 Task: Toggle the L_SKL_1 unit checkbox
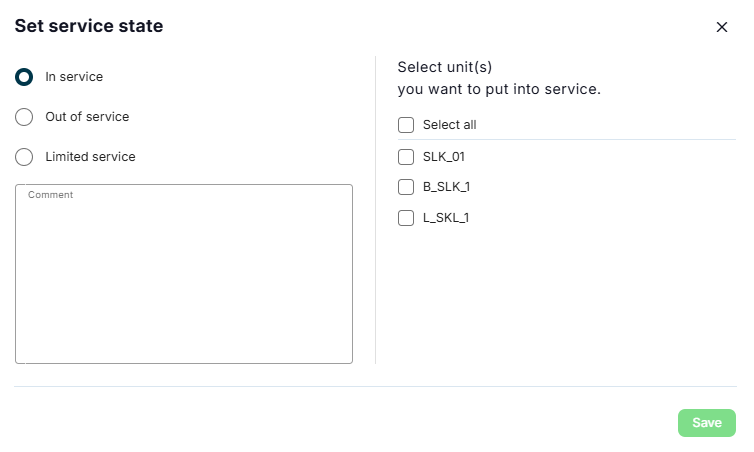(406, 218)
